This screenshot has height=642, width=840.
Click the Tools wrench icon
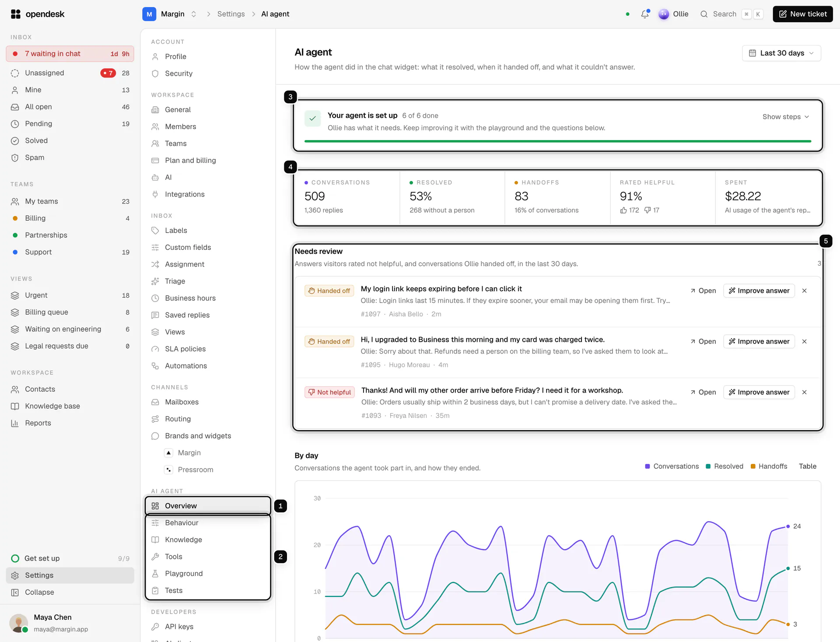click(x=155, y=557)
